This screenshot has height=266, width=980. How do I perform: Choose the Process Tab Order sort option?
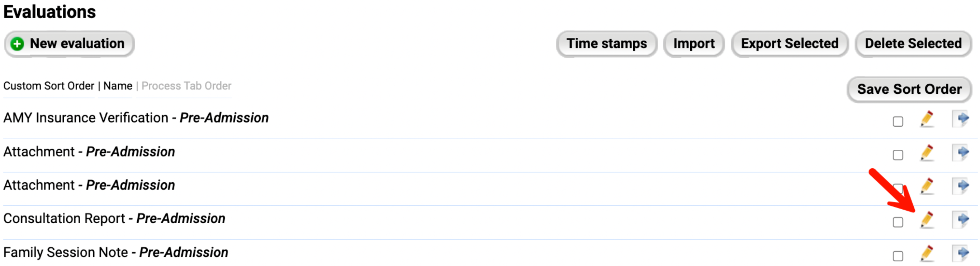[186, 86]
